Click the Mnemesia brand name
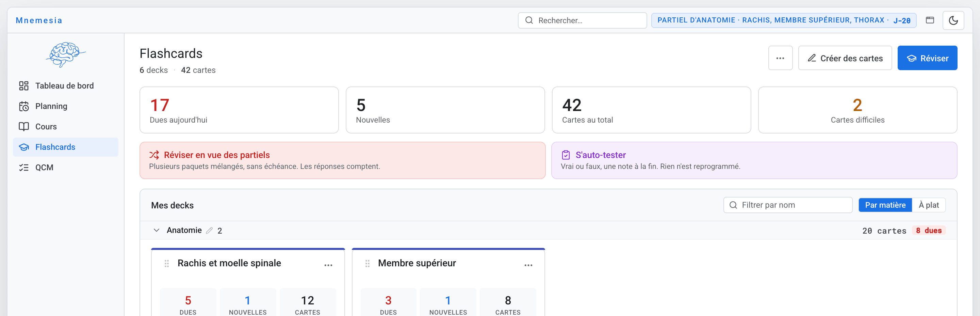Image resolution: width=980 pixels, height=316 pixels. (x=39, y=20)
